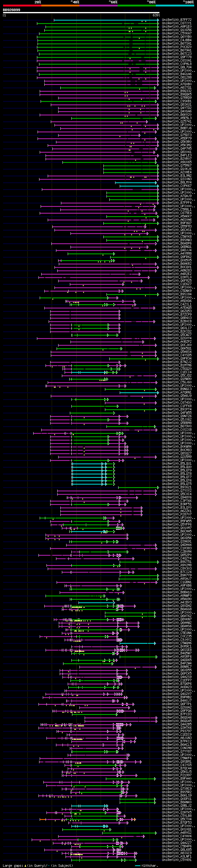Select the UniRef100_C9SKB1 row label

click(176, 101)
